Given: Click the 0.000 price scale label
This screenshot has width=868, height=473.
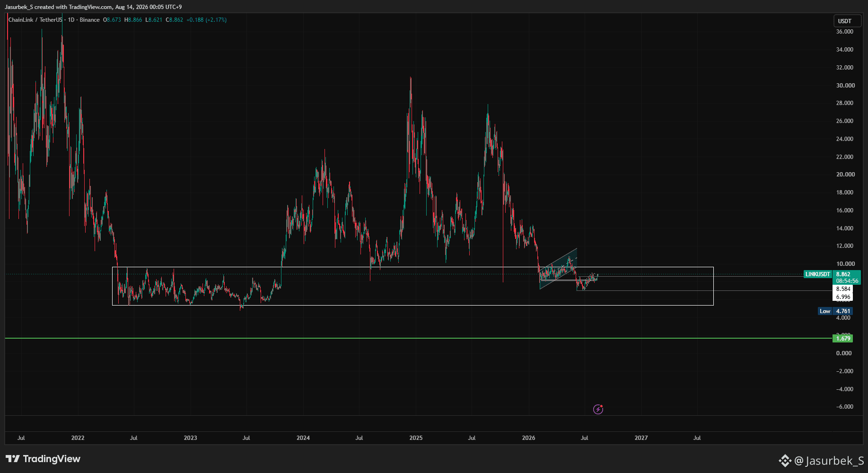Looking at the screenshot, I should (x=844, y=353).
